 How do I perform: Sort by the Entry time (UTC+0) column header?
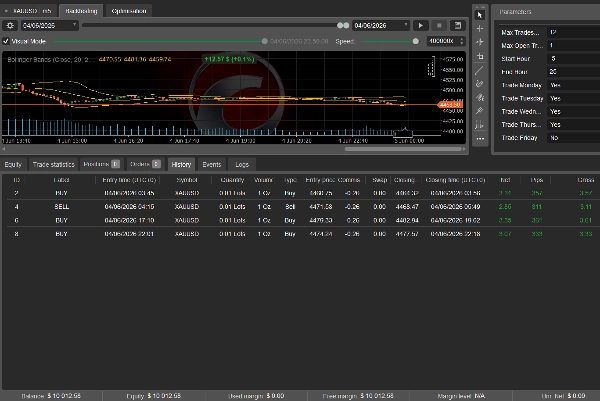point(129,180)
